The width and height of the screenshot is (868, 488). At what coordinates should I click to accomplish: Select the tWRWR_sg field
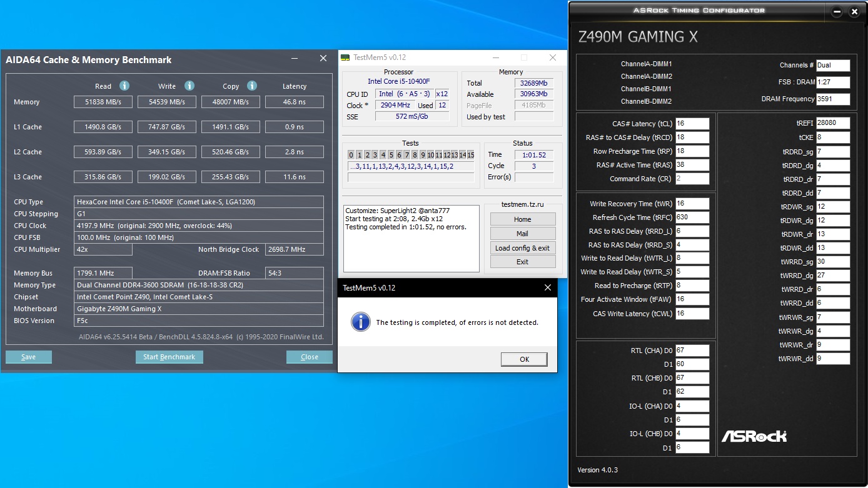[833, 317]
